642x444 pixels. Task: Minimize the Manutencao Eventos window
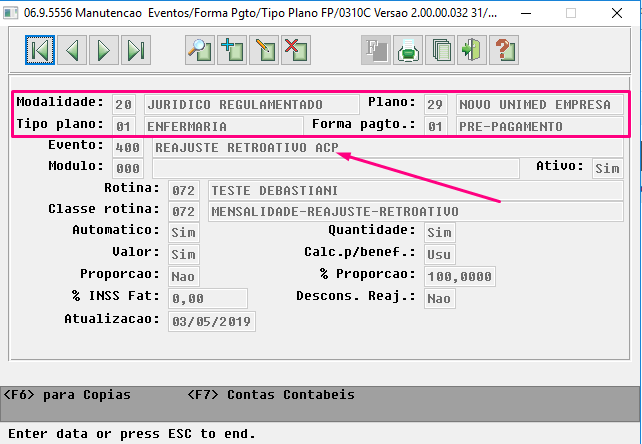coord(526,13)
